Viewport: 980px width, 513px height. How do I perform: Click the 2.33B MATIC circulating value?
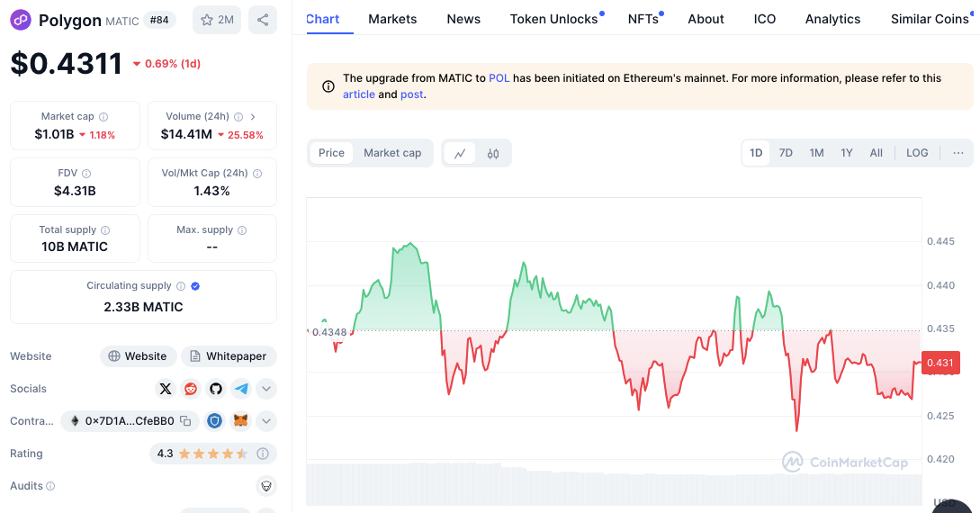coord(143,307)
